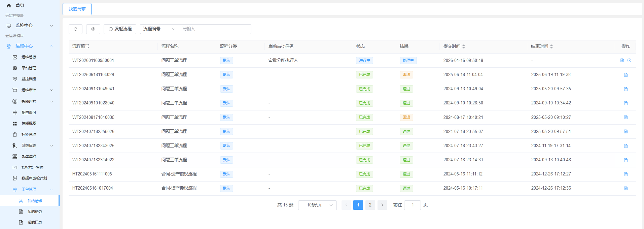View details icon for HT202405161111005
This screenshot has height=229, width=644.
point(626,174)
